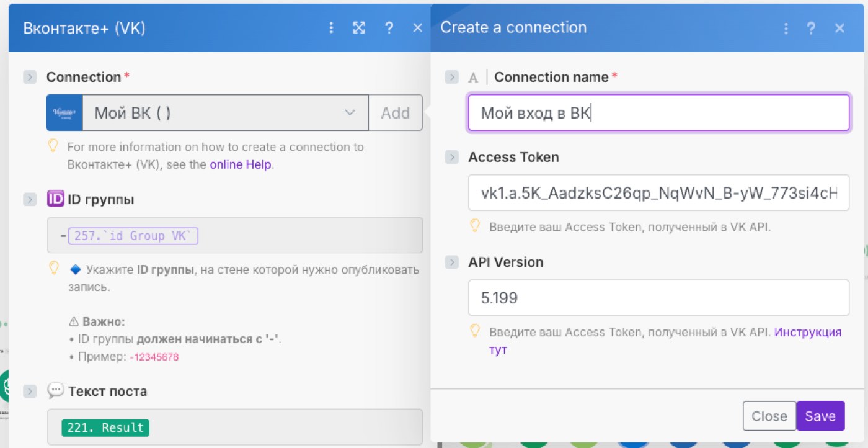The image size is (868, 448).
Task: Toggle the expander beside ID группы
Action: [29, 200]
